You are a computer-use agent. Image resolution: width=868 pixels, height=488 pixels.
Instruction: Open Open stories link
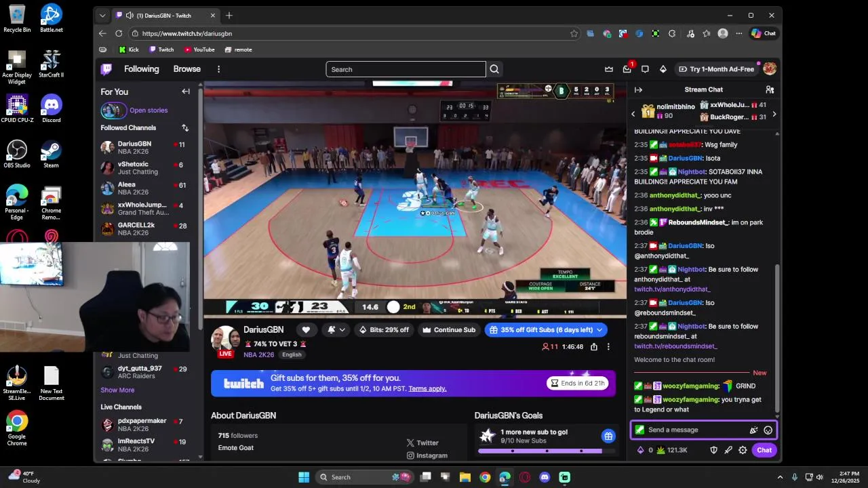point(149,110)
